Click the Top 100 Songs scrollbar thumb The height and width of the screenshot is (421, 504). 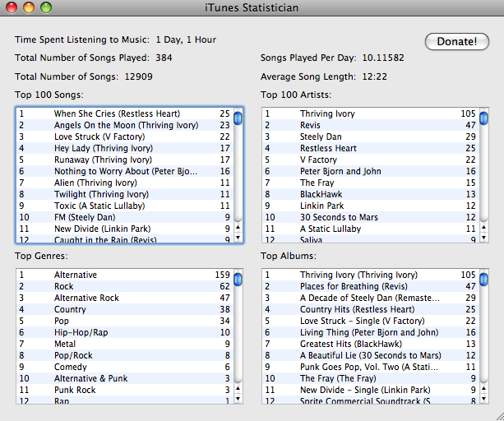[x=238, y=118]
